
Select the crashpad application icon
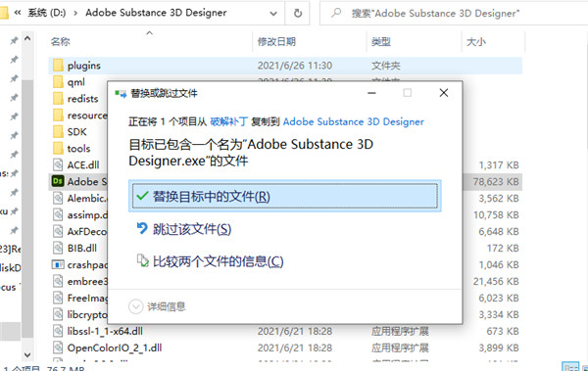(58, 264)
